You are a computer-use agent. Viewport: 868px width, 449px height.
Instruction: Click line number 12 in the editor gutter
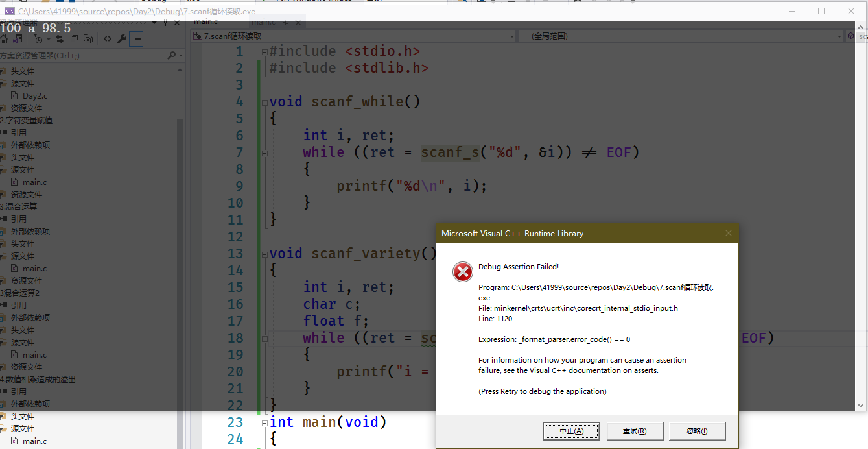point(235,237)
